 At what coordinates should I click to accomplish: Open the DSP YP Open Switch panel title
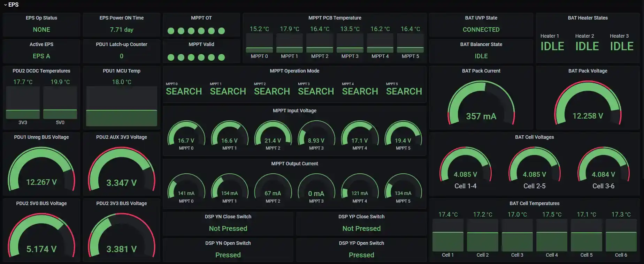click(361, 243)
